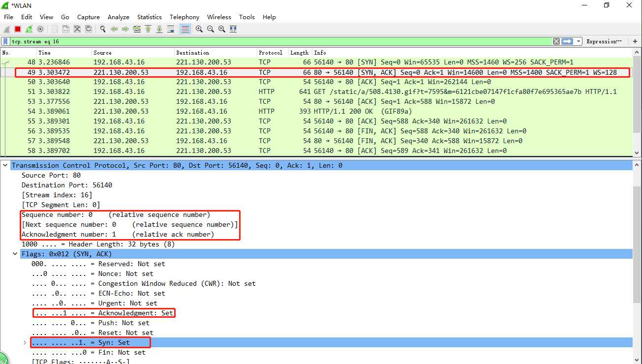Toggle auto-scroll during live capture
The image size is (642, 364).
(x=171, y=30)
